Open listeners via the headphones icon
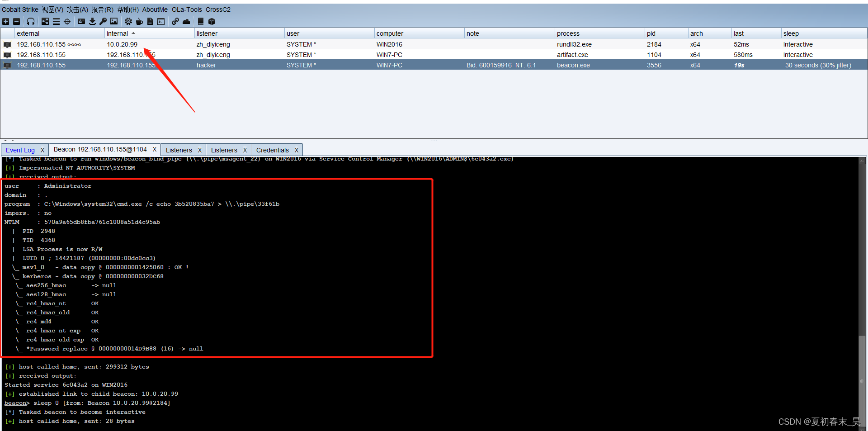The image size is (868, 431). 31,21
